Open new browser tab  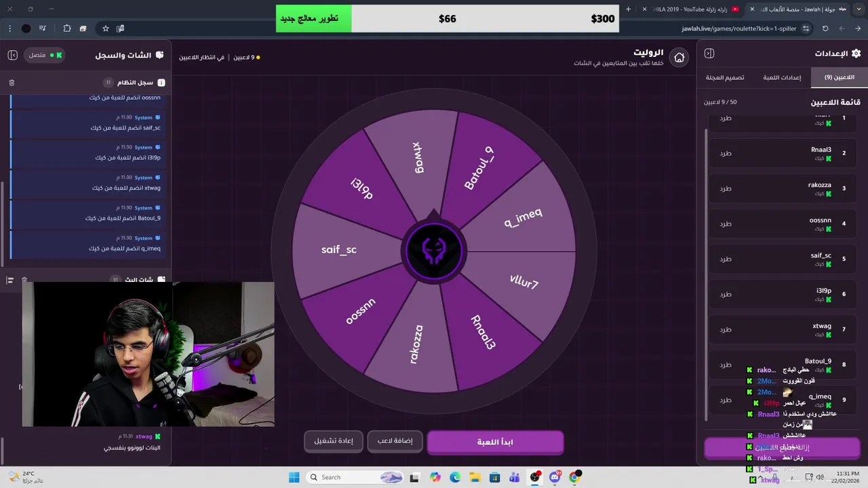[628, 9]
